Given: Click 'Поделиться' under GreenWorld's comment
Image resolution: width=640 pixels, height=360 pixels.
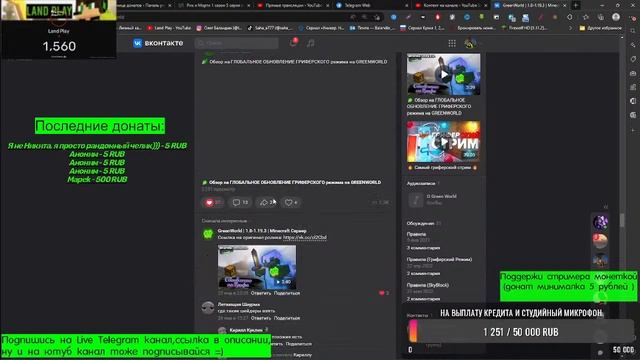Looking at the screenshot, I should click(287, 293).
